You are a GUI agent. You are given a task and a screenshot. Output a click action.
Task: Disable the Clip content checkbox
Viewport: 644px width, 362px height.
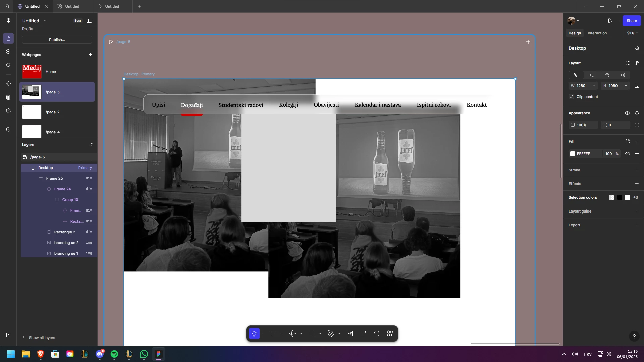click(571, 97)
